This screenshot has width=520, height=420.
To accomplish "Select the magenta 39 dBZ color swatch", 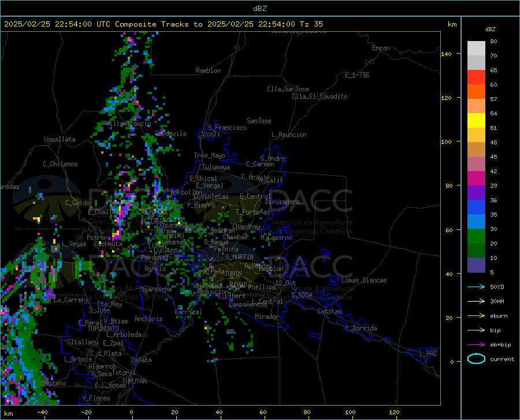I will [x=476, y=179].
